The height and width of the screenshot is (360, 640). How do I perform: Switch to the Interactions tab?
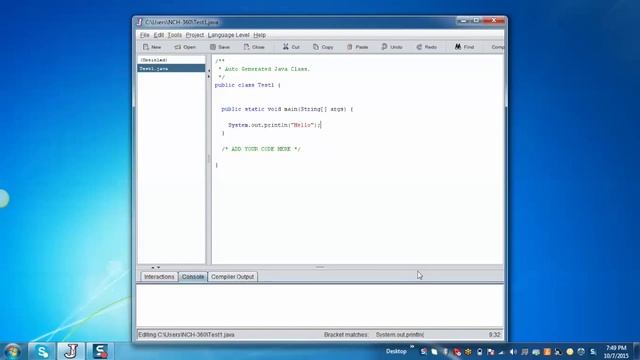point(159,277)
